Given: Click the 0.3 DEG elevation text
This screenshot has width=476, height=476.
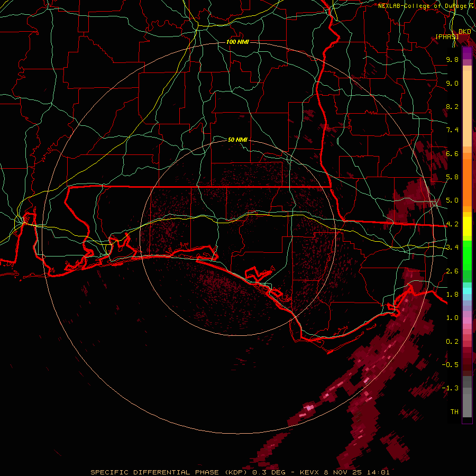Looking at the screenshot, I should tap(268, 472).
